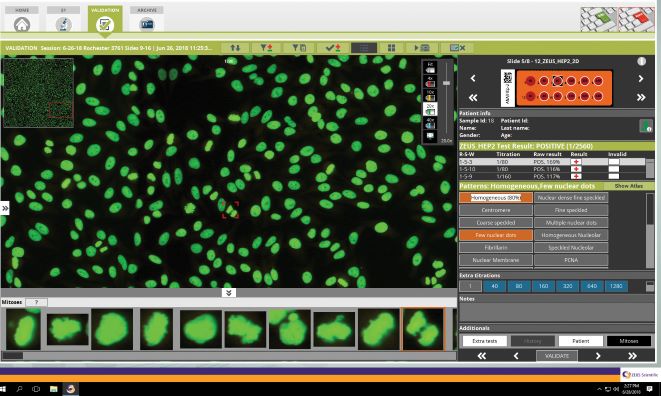Toggle the Centromere pattern button

click(496, 210)
